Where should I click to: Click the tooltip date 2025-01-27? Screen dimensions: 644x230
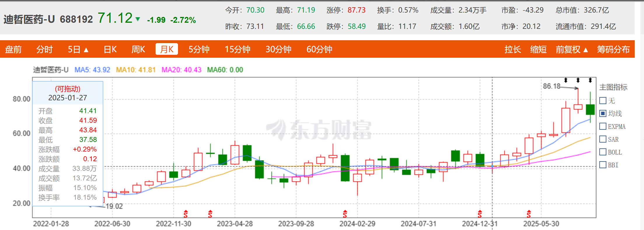[x=68, y=98]
